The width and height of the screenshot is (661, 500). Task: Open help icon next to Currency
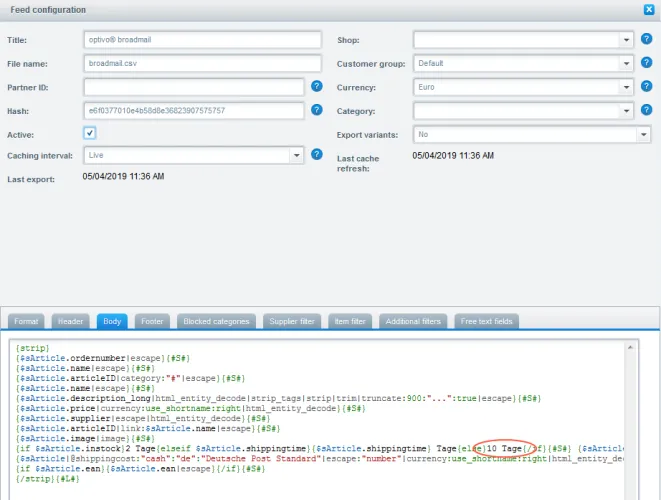tap(646, 86)
